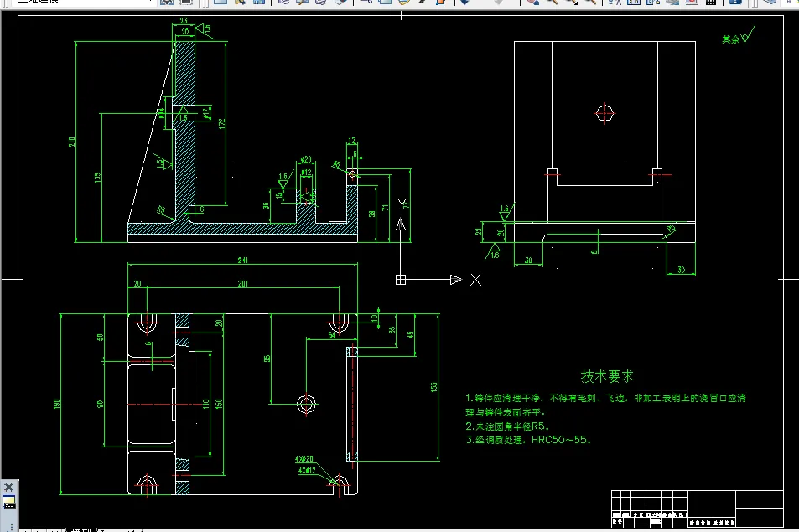Select the 95 dimension text
799x532 pixels.
(x=267, y=359)
